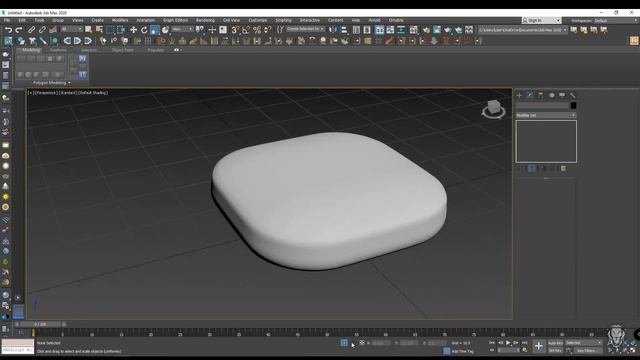Screen dimensions: 640x360
Task: Toggle Spinner Snap
Action: pos(268,30)
